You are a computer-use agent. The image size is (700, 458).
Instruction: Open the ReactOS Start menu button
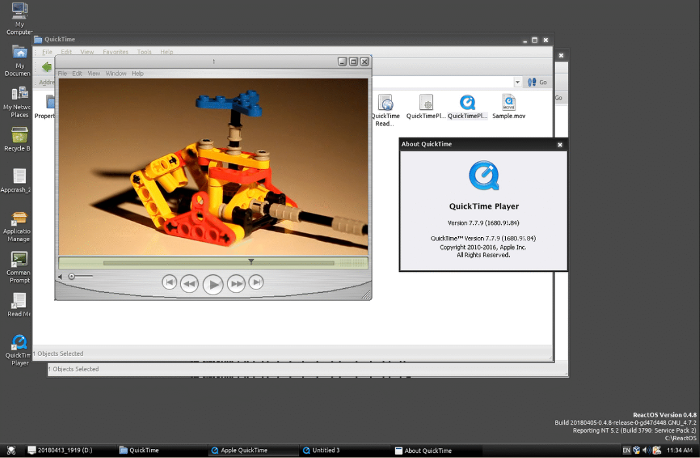(x=11, y=450)
